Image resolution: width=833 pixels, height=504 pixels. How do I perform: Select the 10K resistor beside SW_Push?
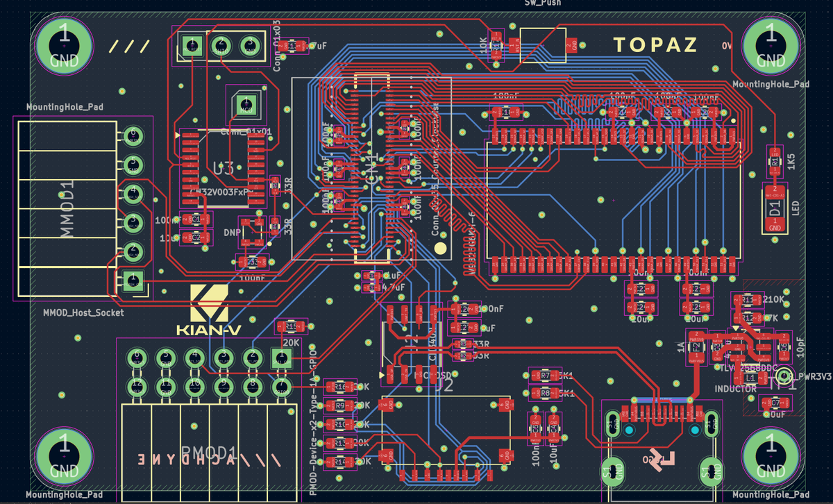496,44
